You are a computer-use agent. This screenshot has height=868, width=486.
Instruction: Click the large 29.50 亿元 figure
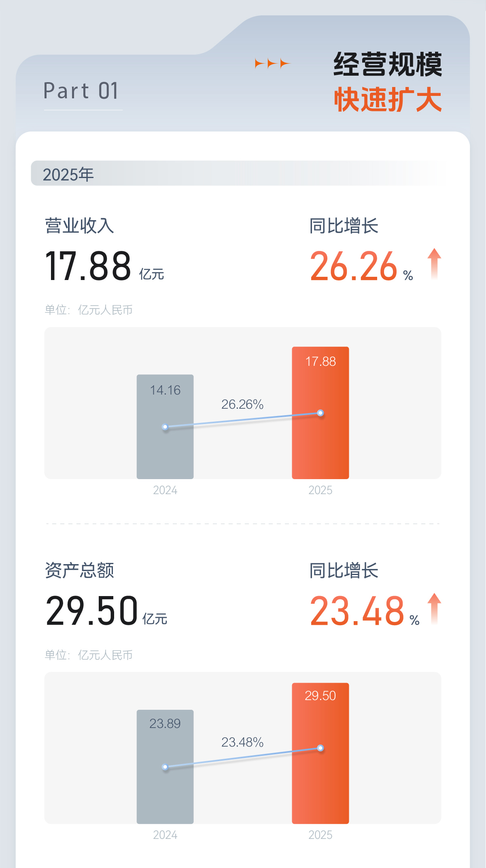[x=106, y=610]
